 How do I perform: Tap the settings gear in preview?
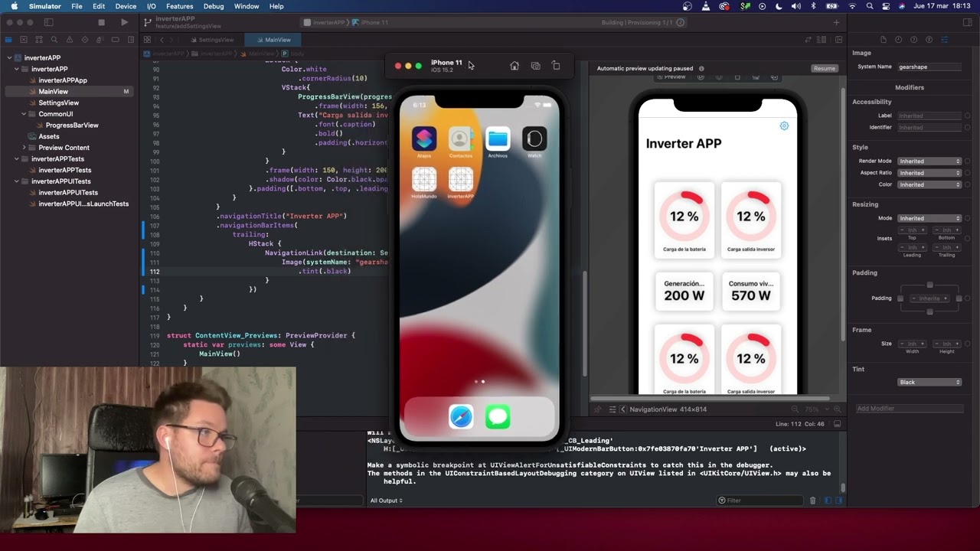pyautogui.click(x=784, y=126)
